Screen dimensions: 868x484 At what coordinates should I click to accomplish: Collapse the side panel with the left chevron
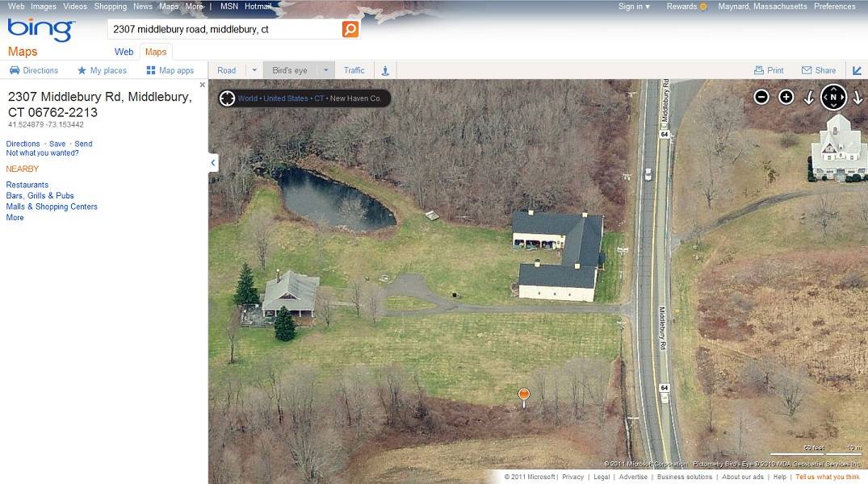click(x=213, y=163)
